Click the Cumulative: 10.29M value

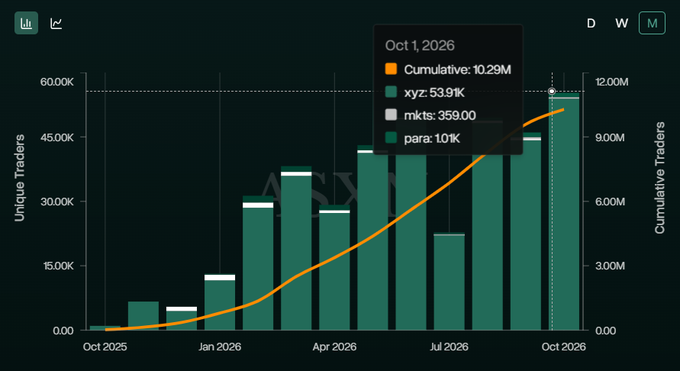tap(458, 69)
